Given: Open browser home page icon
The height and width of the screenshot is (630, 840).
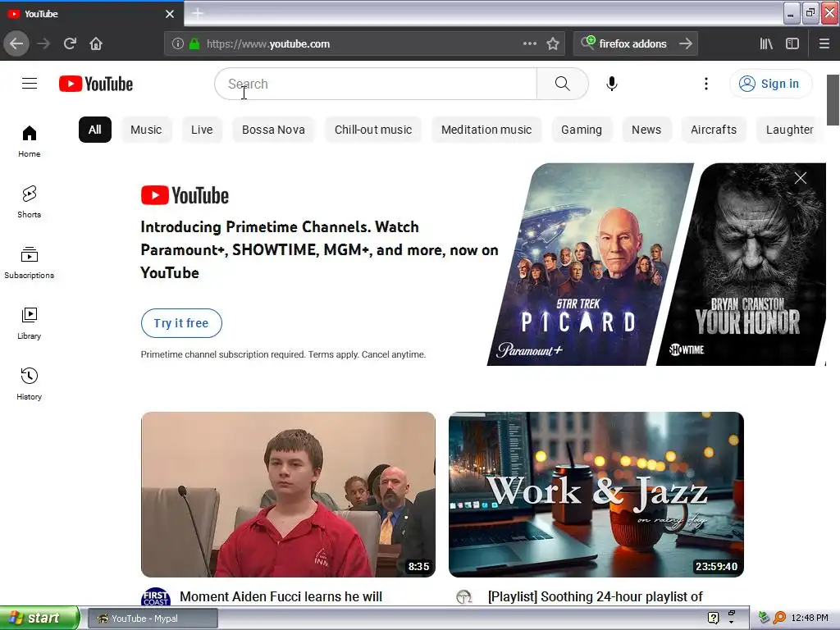Looking at the screenshot, I should tap(96, 44).
